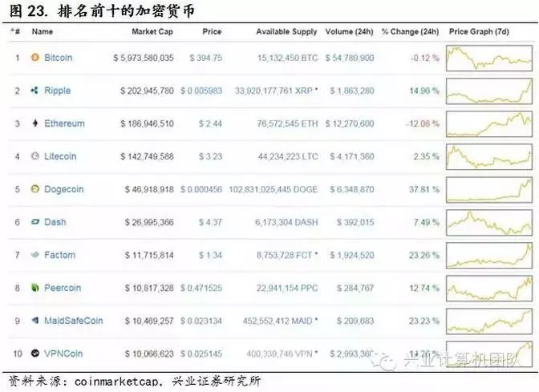Click Dogecoin change value 37.81 %
The image size is (539, 392).
click(424, 189)
